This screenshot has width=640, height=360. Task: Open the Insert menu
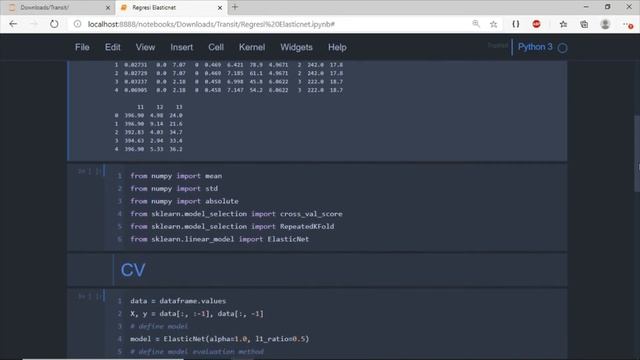tap(182, 47)
